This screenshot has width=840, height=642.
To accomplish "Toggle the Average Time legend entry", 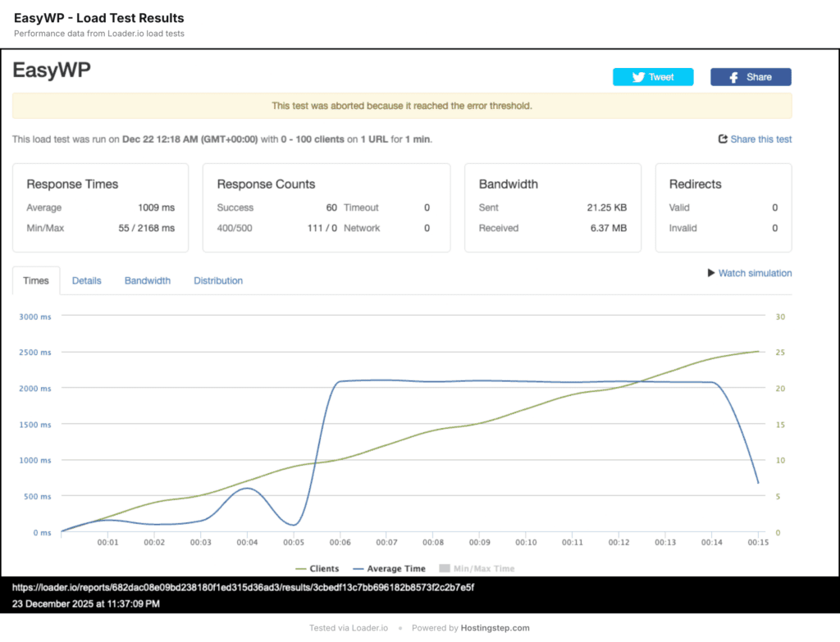I will [396, 568].
